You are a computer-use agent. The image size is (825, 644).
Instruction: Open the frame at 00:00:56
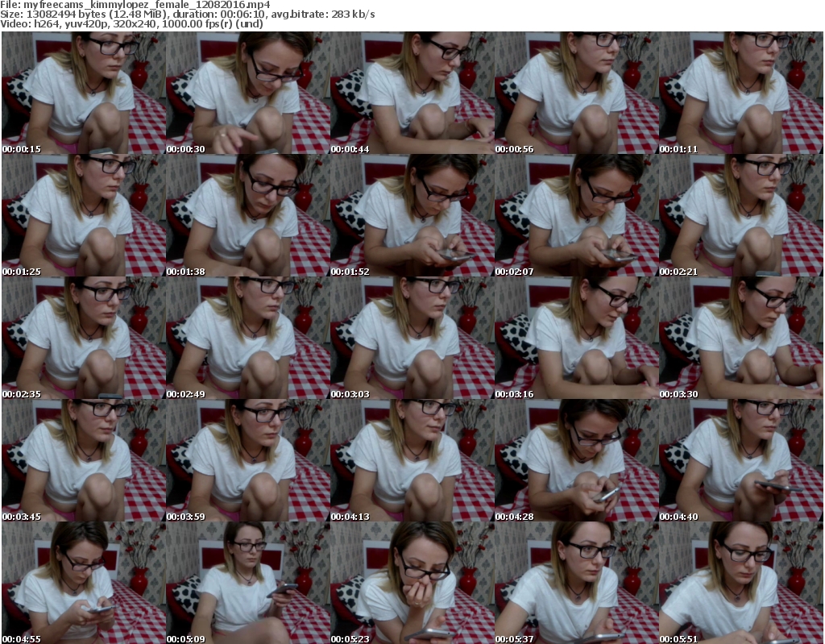(577, 93)
